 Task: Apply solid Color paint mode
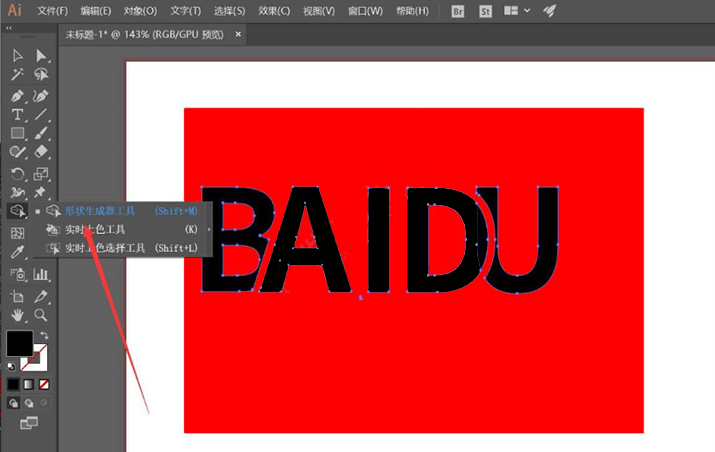(x=13, y=384)
